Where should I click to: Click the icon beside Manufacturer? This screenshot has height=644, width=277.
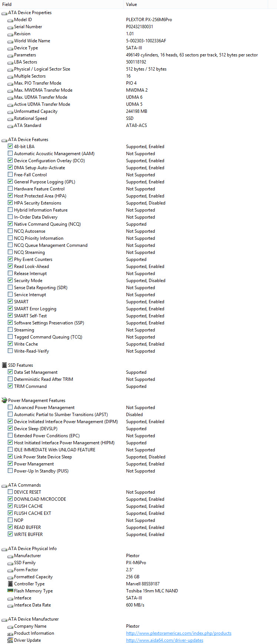(10, 556)
